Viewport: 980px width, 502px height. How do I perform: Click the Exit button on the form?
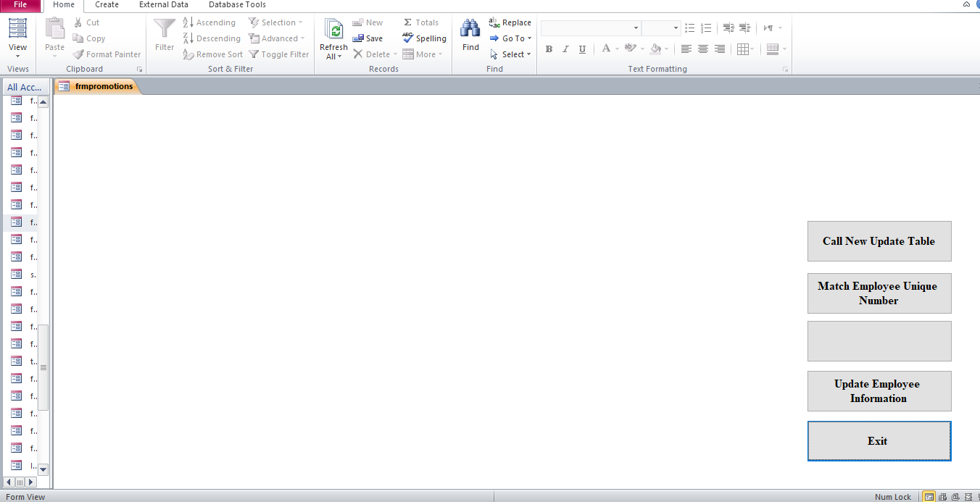click(879, 441)
